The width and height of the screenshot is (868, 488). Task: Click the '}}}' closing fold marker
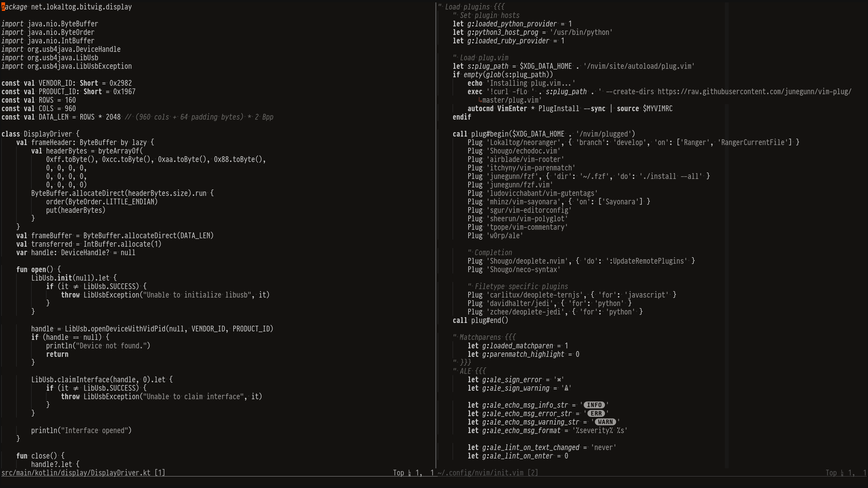point(465,363)
